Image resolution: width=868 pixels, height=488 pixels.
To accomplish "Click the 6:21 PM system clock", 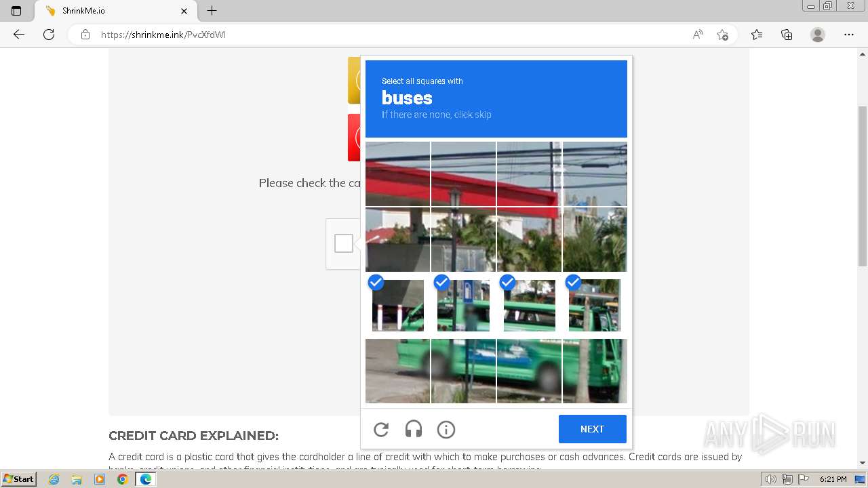I will point(833,479).
